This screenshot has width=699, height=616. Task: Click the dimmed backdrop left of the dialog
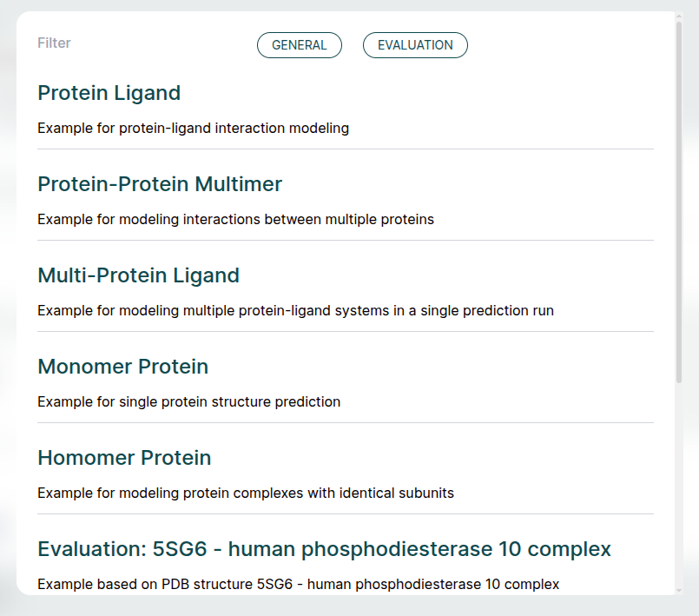click(7, 304)
